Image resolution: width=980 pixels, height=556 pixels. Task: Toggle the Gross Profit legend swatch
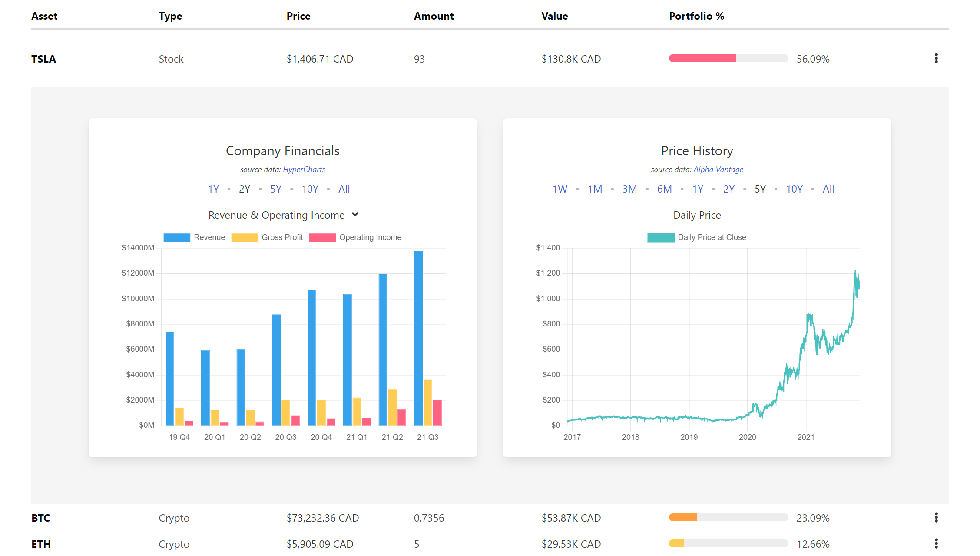tap(245, 237)
